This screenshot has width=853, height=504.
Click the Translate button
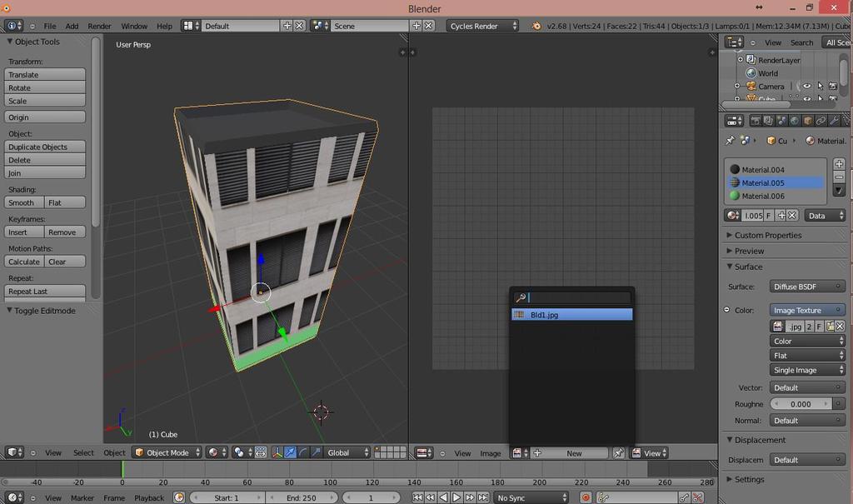pyautogui.click(x=45, y=75)
